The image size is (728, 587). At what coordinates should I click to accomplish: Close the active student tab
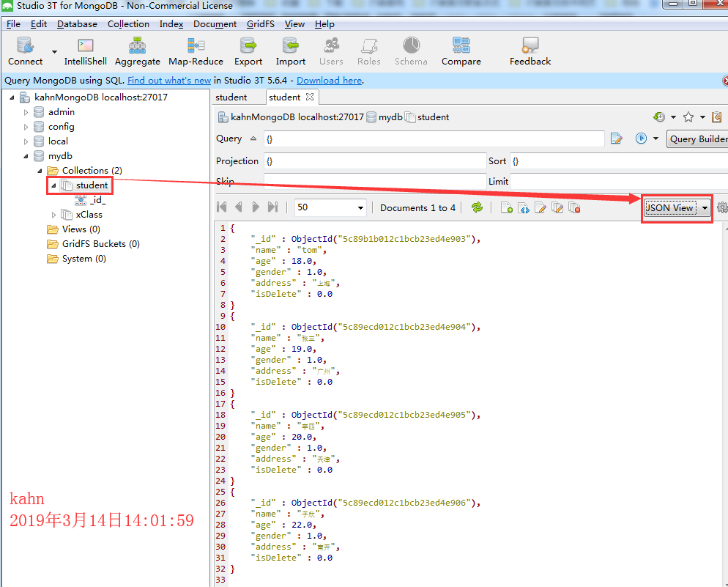310,97
